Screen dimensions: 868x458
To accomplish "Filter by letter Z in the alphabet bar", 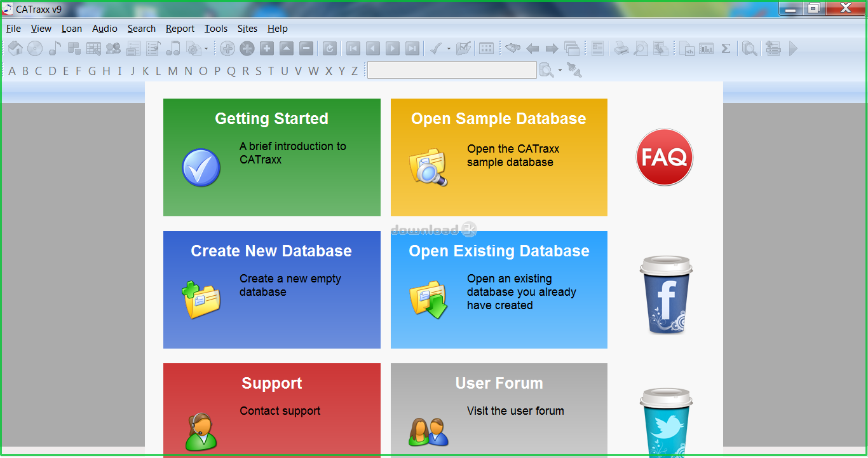I will (355, 71).
